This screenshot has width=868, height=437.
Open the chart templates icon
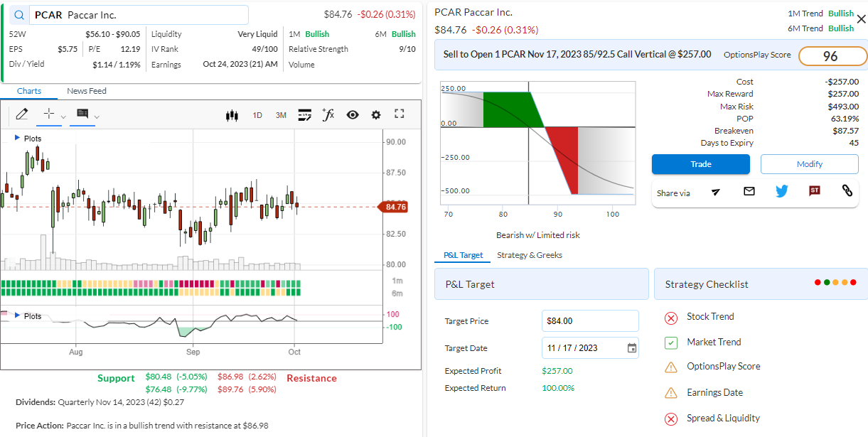pos(305,115)
